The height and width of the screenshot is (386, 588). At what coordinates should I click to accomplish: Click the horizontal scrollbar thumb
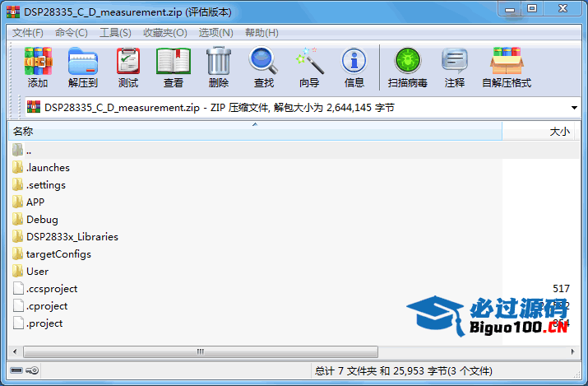tap(201, 352)
